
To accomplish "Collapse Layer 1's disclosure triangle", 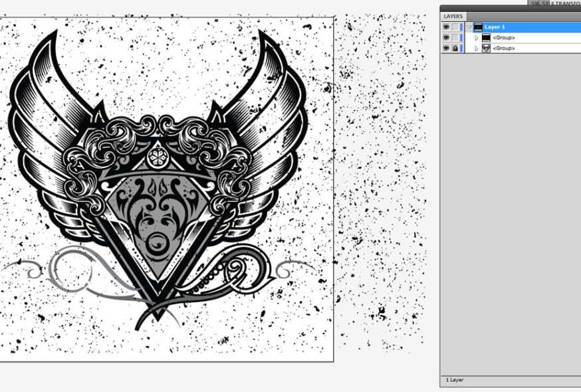I will tap(469, 27).
